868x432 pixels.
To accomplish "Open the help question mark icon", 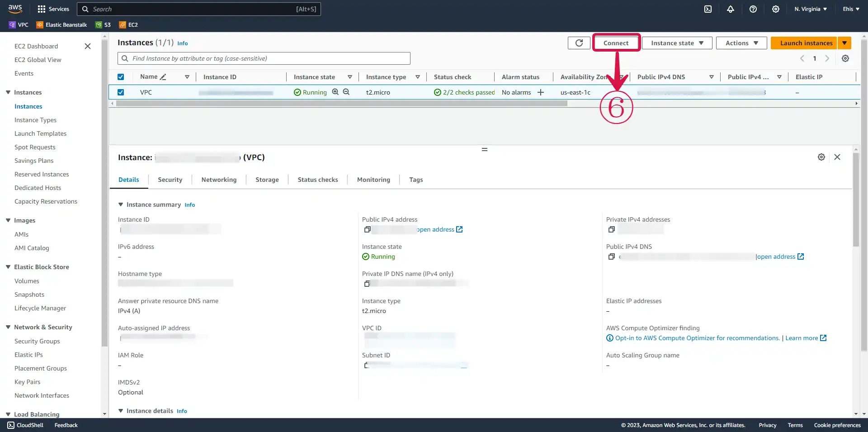I will click(753, 9).
